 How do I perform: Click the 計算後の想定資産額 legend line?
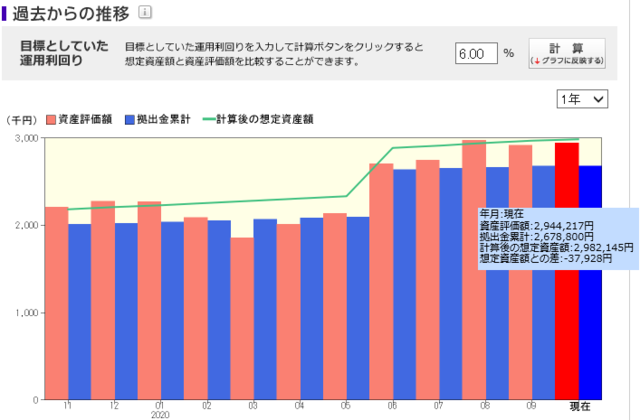click(x=209, y=120)
